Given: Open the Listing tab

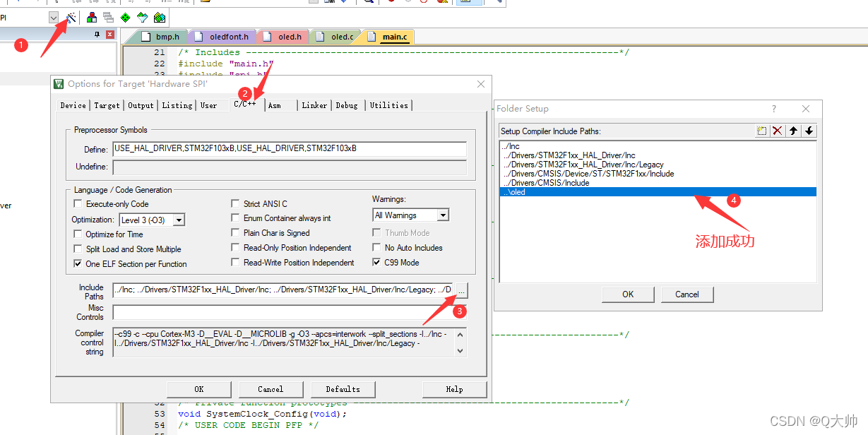Looking at the screenshot, I should [177, 105].
